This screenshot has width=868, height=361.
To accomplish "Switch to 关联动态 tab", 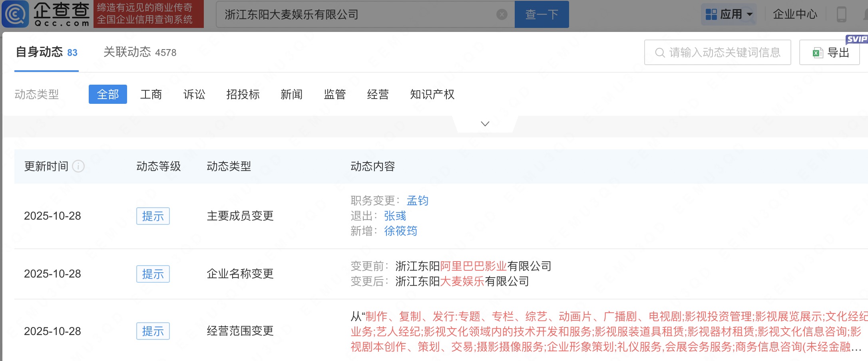I will pos(139,52).
